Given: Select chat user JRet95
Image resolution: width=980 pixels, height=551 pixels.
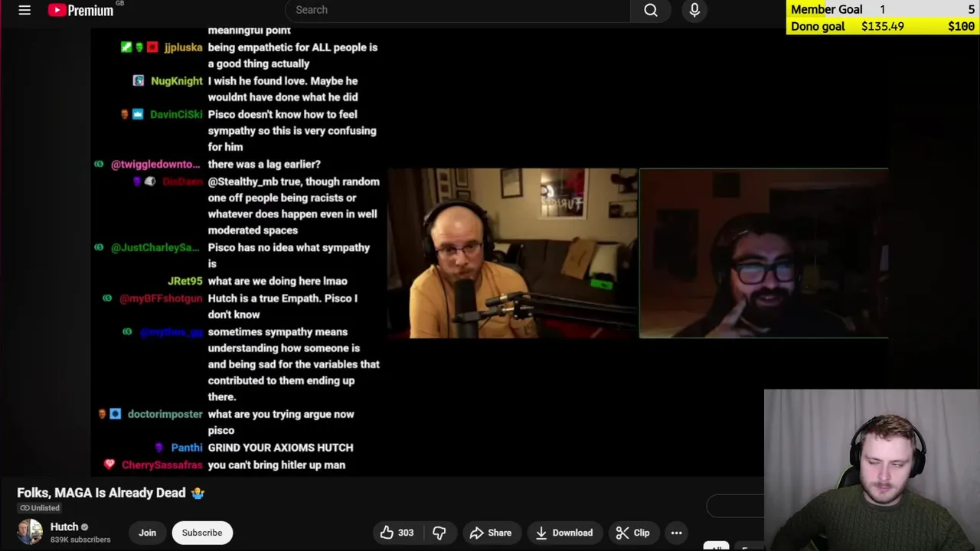Looking at the screenshot, I should [x=185, y=281].
